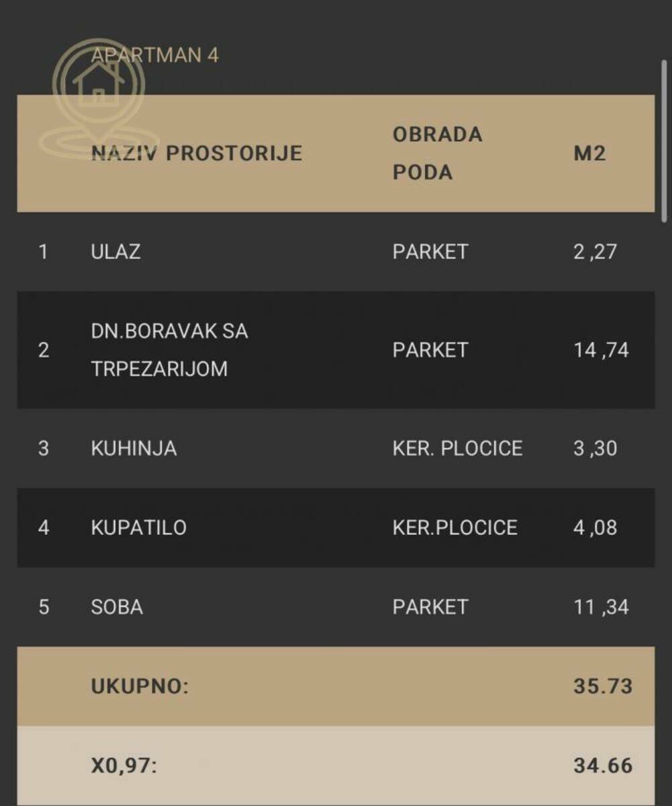Click the APARTMAN 4 title
Image resolution: width=672 pixels, height=806 pixels.
(x=155, y=55)
